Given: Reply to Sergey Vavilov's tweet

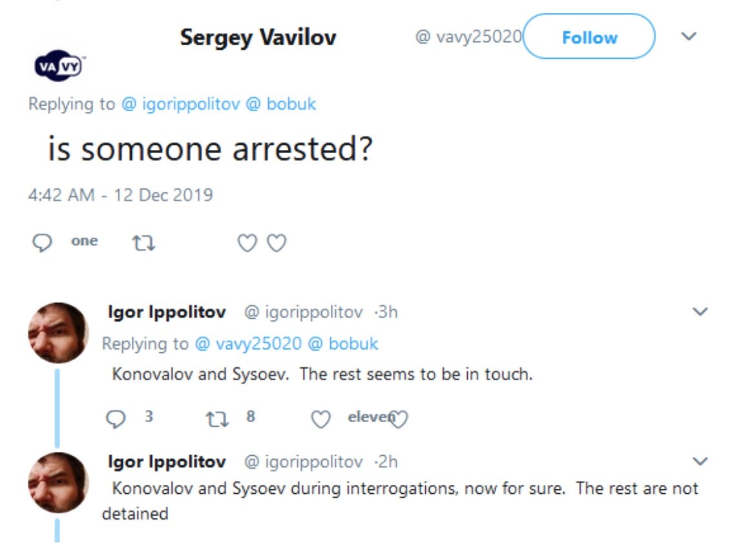Looking at the screenshot, I should click(x=42, y=242).
